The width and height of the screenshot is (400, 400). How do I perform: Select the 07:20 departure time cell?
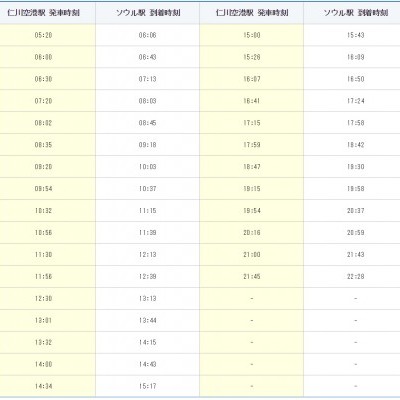pyautogui.click(x=43, y=101)
